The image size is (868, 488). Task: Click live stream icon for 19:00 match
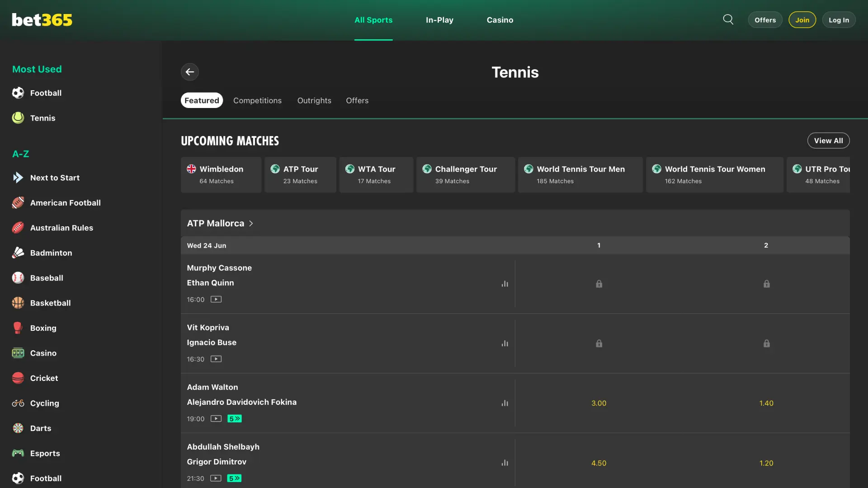pyautogui.click(x=216, y=418)
